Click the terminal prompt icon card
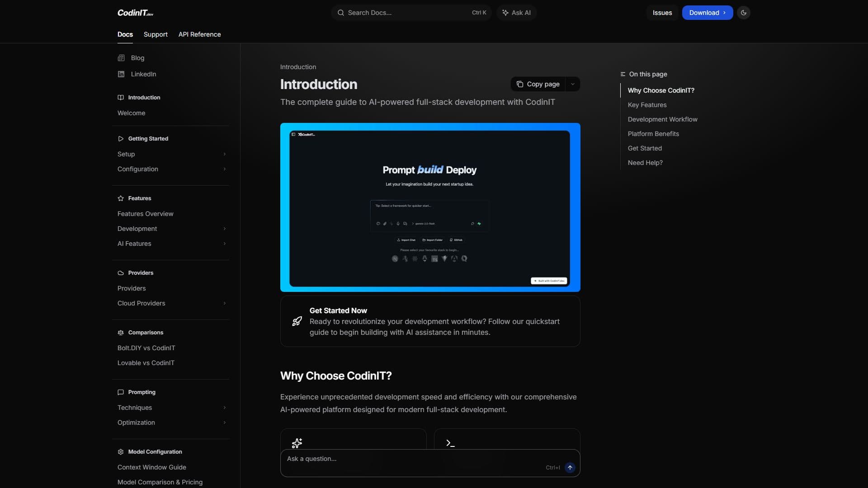This screenshot has width=868, height=488. point(450,443)
